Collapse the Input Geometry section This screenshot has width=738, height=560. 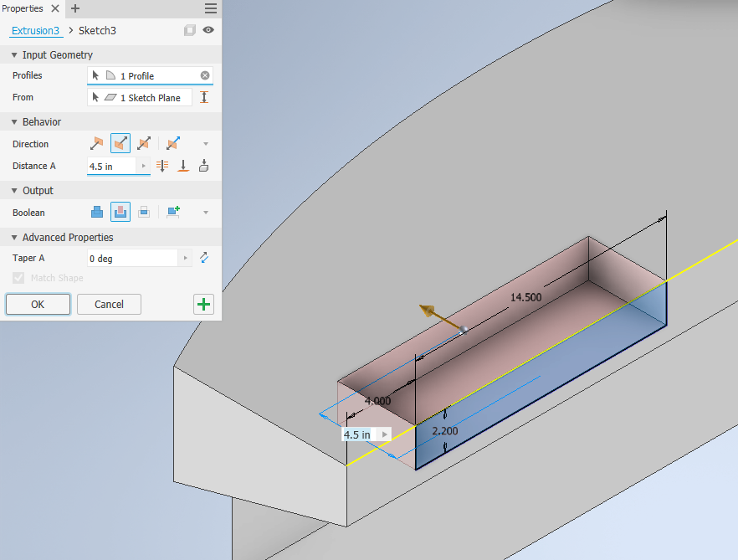[x=14, y=55]
